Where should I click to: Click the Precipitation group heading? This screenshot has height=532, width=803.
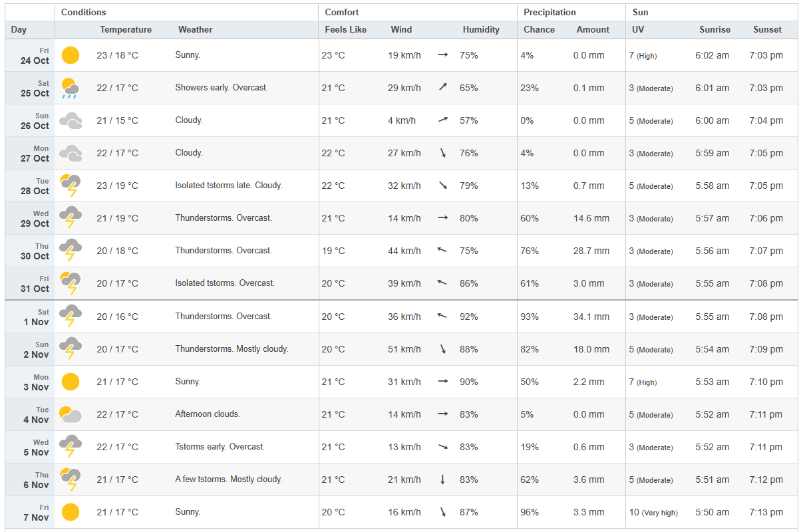pyautogui.click(x=550, y=12)
